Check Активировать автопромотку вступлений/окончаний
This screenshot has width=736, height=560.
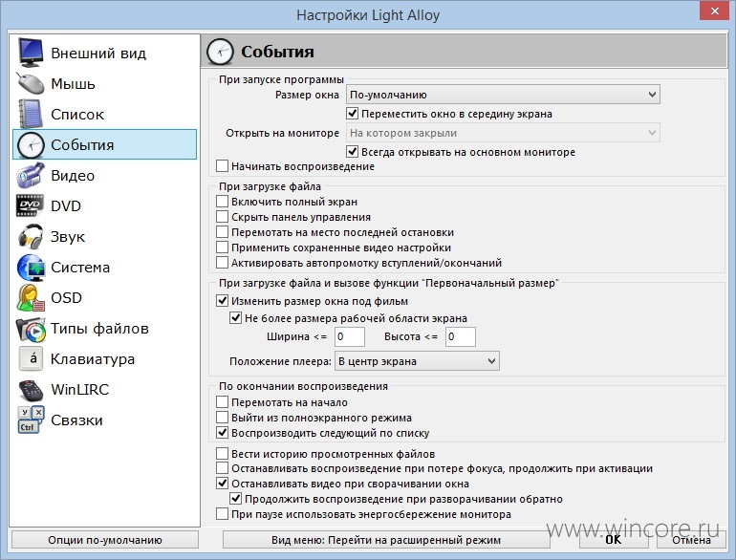coord(222,263)
